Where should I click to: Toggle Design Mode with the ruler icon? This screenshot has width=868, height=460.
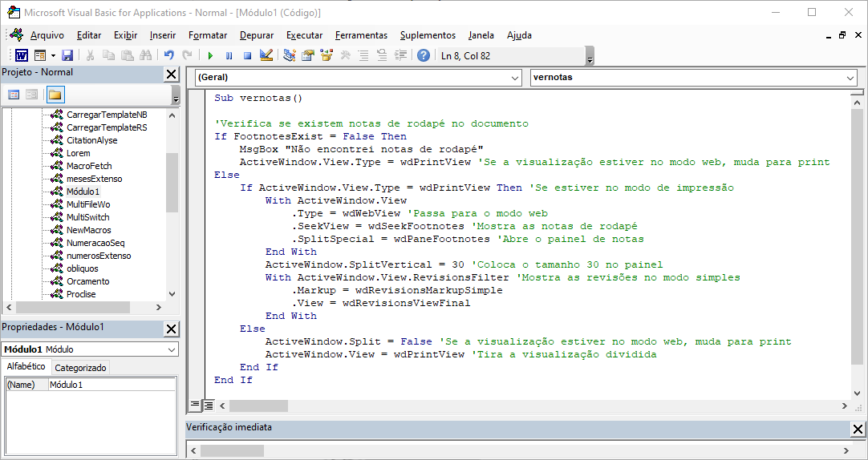pyautogui.click(x=266, y=55)
